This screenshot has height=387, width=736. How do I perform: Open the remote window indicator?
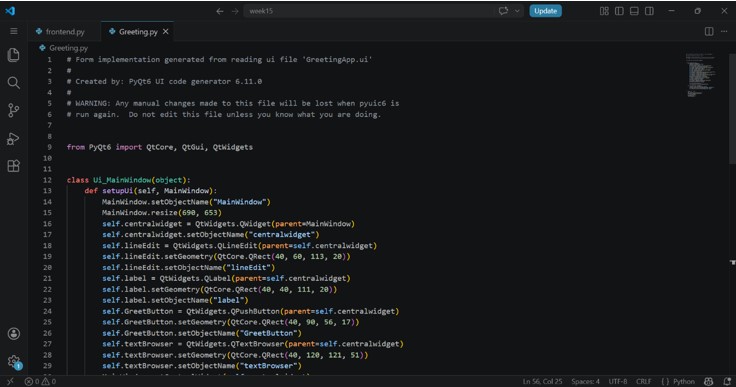pyautogui.click(x=10, y=381)
